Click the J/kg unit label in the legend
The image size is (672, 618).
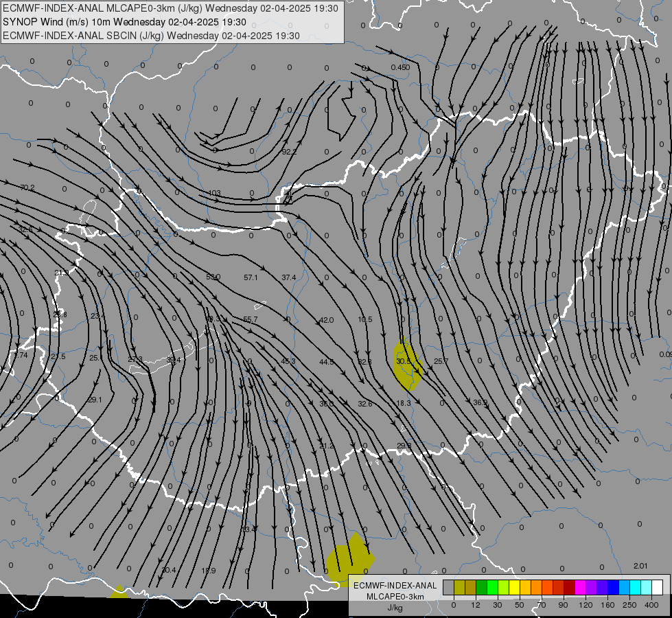coord(395,608)
